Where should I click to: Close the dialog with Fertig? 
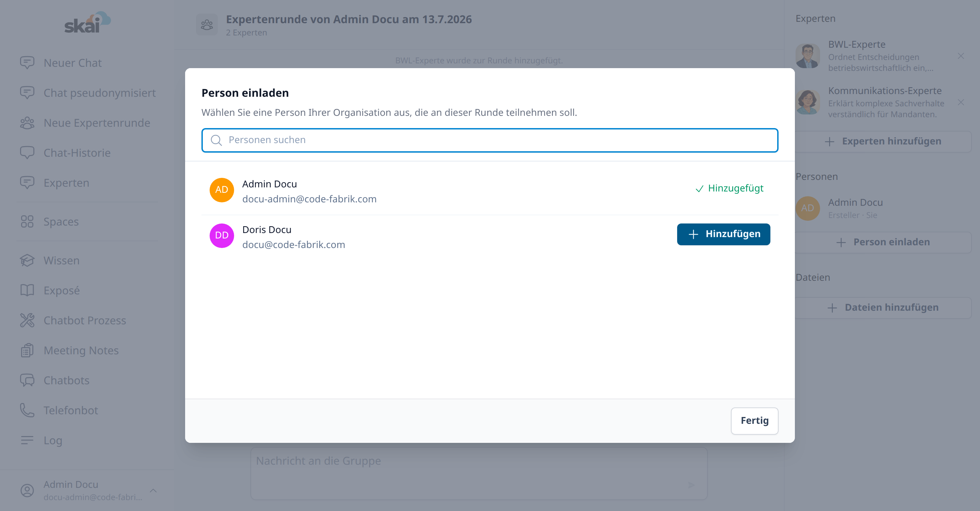754,421
